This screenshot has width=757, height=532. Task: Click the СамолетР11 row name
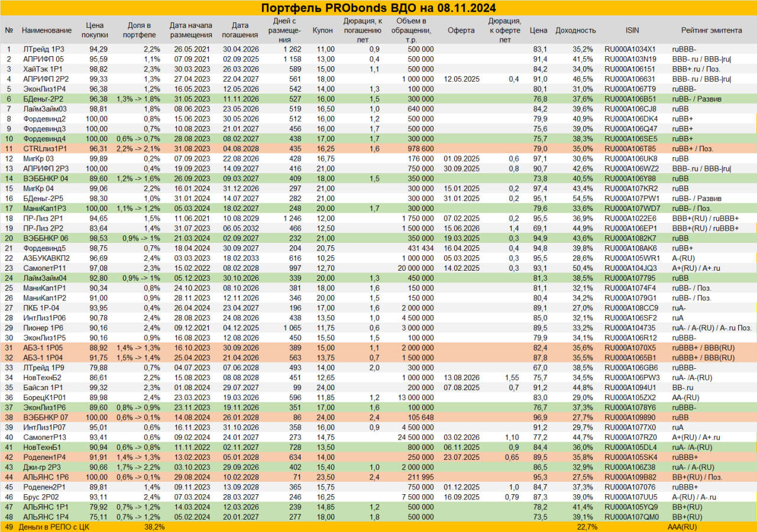point(45,268)
